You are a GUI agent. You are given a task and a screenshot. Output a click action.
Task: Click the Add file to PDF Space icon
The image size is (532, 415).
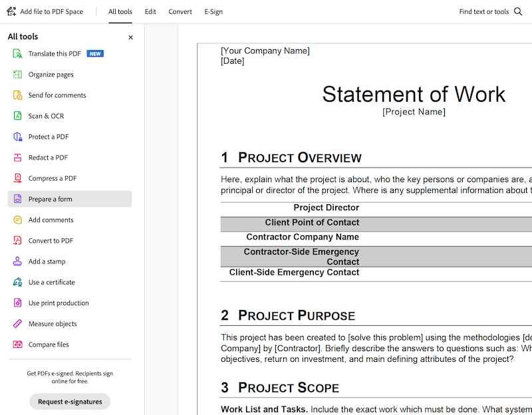[11, 11]
